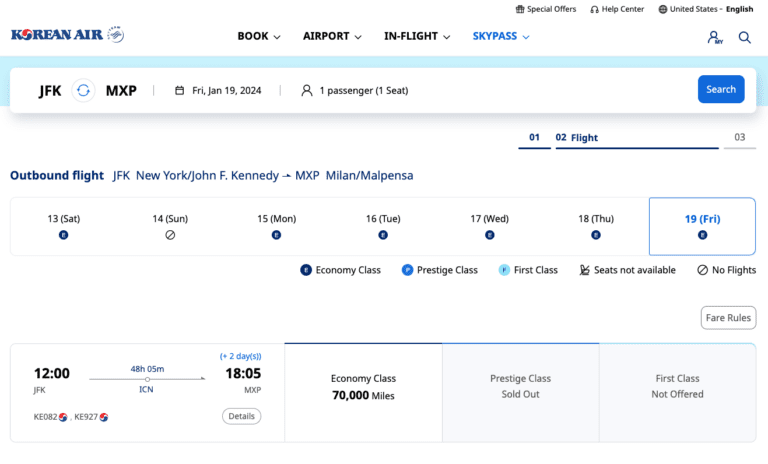Open the My account profile icon
Image resolution: width=768 pixels, height=464 pixels.
tap(714, 37)
